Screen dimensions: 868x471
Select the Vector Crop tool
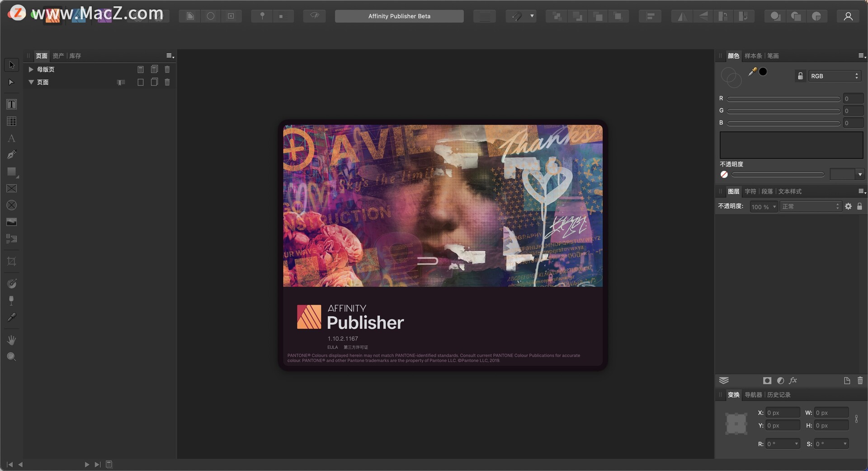12,262
